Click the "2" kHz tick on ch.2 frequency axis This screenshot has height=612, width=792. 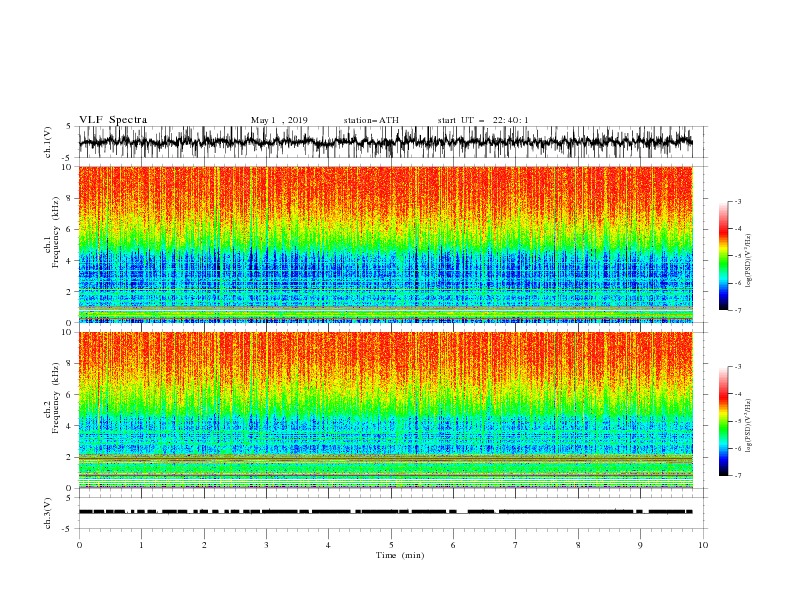coord(69,457)
